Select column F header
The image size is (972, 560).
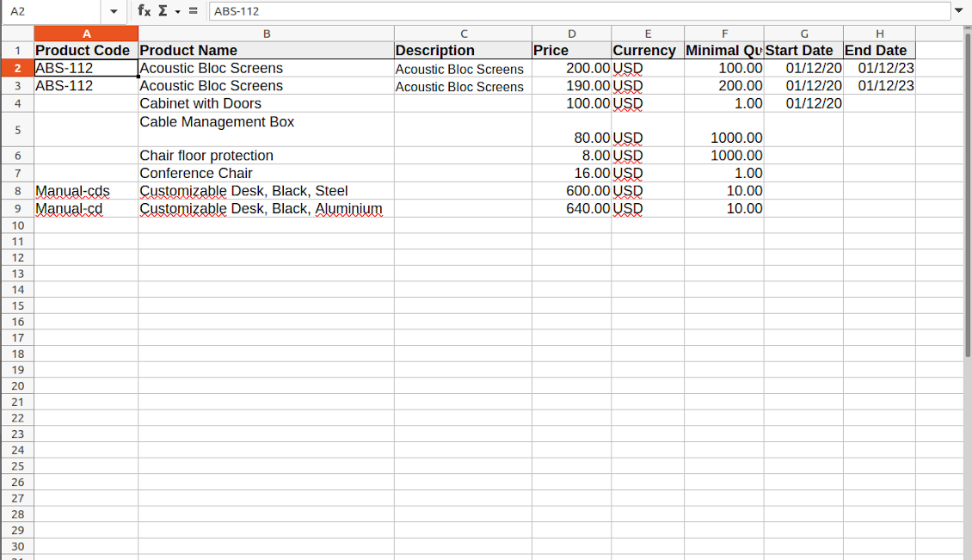click(x=724, y=34)
